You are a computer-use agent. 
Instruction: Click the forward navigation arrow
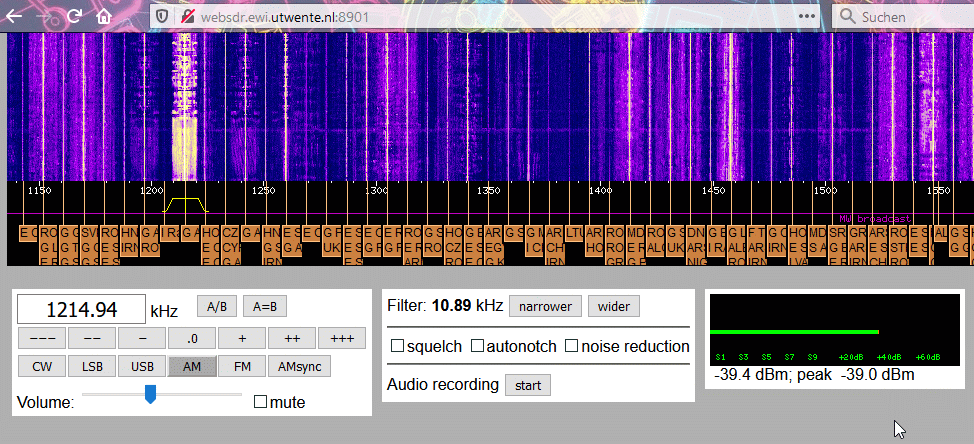click(44, 16)
